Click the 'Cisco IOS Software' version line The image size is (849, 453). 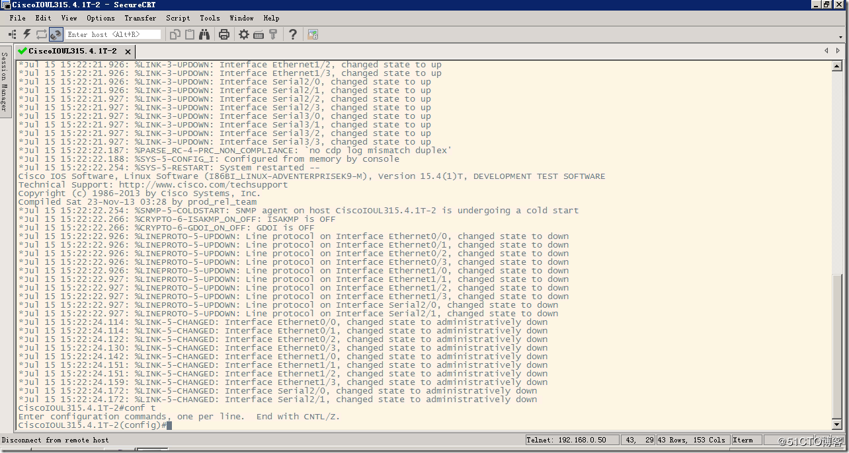point(311,176)
